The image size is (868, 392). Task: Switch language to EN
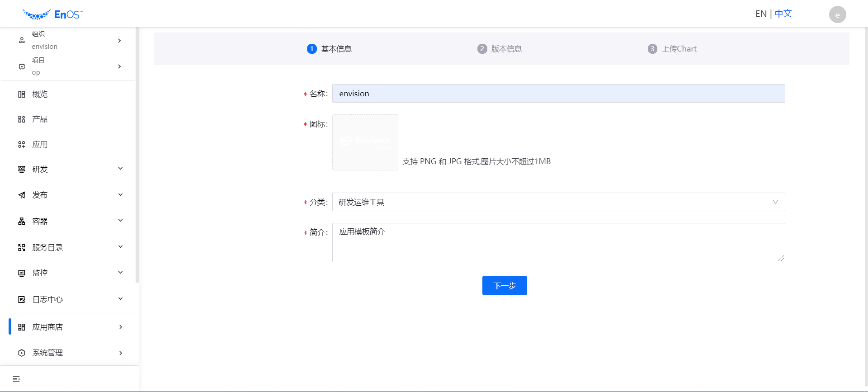[761, 14]
